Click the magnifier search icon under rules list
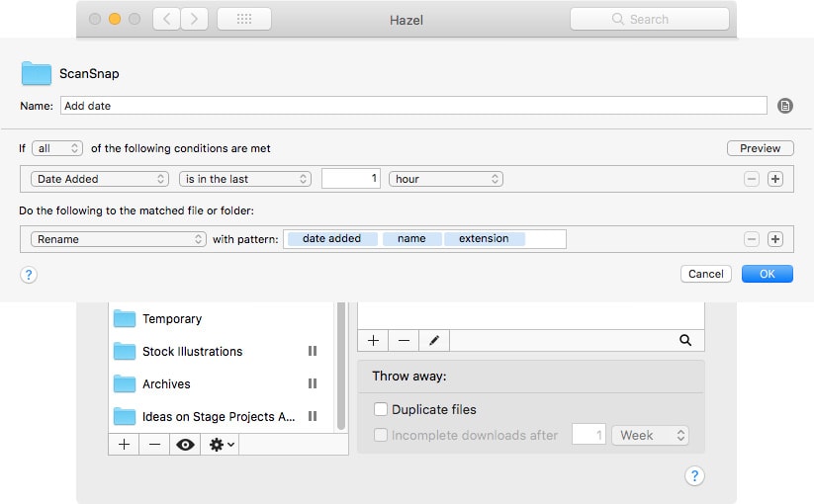The width and height of the screenshot is (814, 504). click(x=685, y=340)
